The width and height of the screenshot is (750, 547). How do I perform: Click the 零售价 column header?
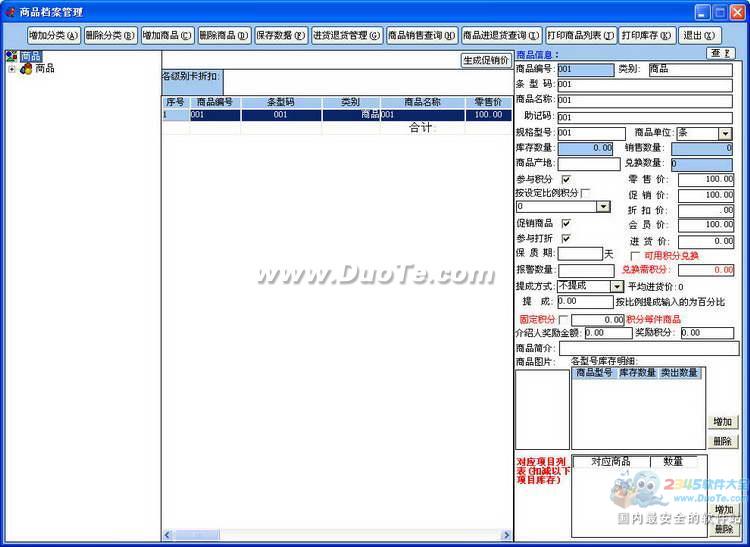tap(488, 102)
